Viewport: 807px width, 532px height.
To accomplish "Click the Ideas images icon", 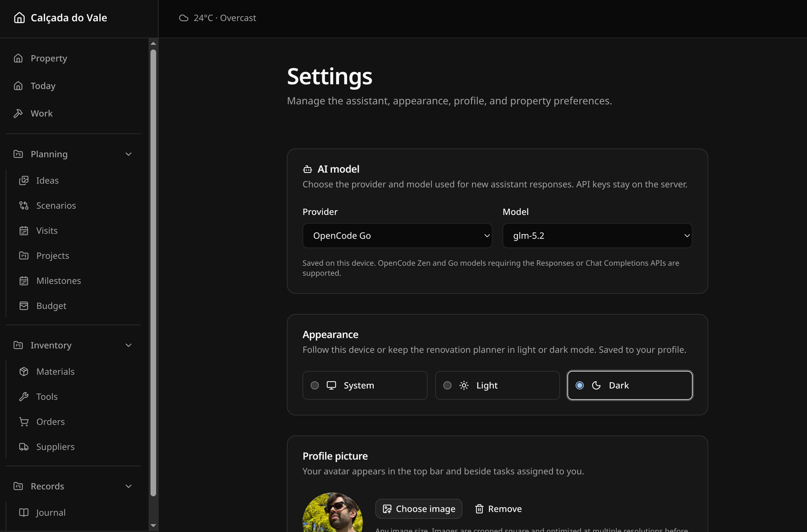I will (24, 180).
